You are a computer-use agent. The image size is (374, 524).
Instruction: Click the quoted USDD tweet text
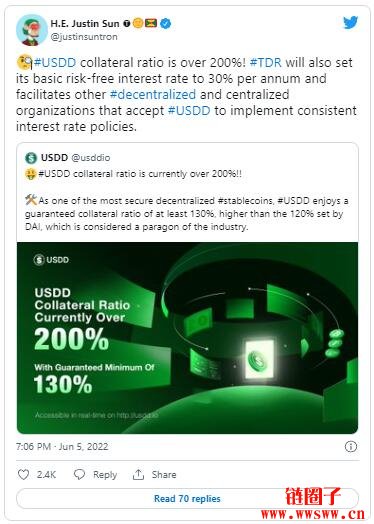(x=186, y=200)
